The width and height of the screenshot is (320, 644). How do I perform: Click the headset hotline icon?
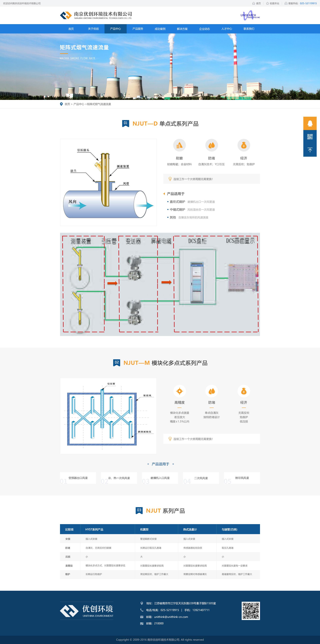(x=286, y=3)
